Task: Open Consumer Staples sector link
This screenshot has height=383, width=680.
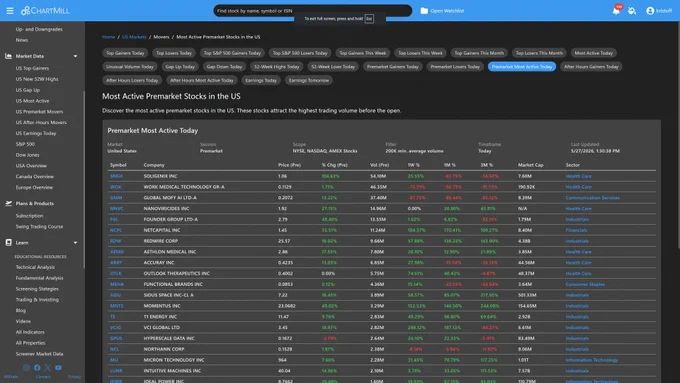Action: point(585,285)
